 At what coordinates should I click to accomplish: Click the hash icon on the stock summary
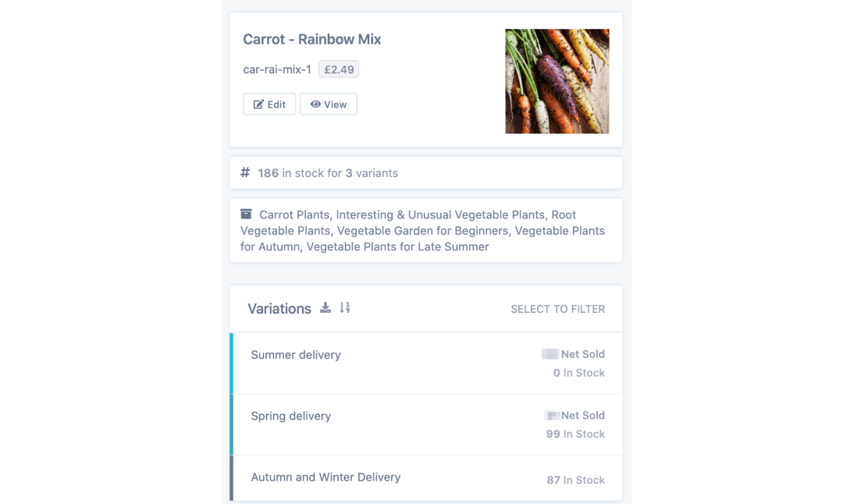pyautogui.click(x=244, y=172)
